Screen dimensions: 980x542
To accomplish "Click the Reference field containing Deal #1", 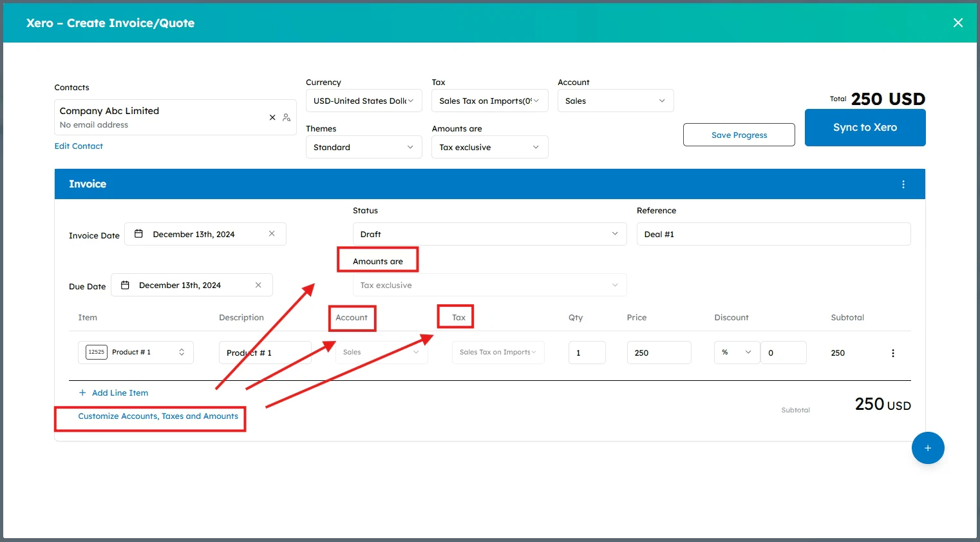I will 773,234.
